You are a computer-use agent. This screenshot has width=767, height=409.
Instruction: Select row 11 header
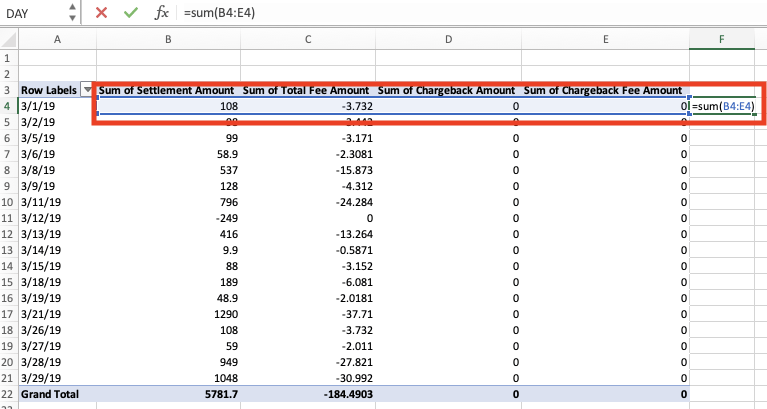click(x=7, y=218)
